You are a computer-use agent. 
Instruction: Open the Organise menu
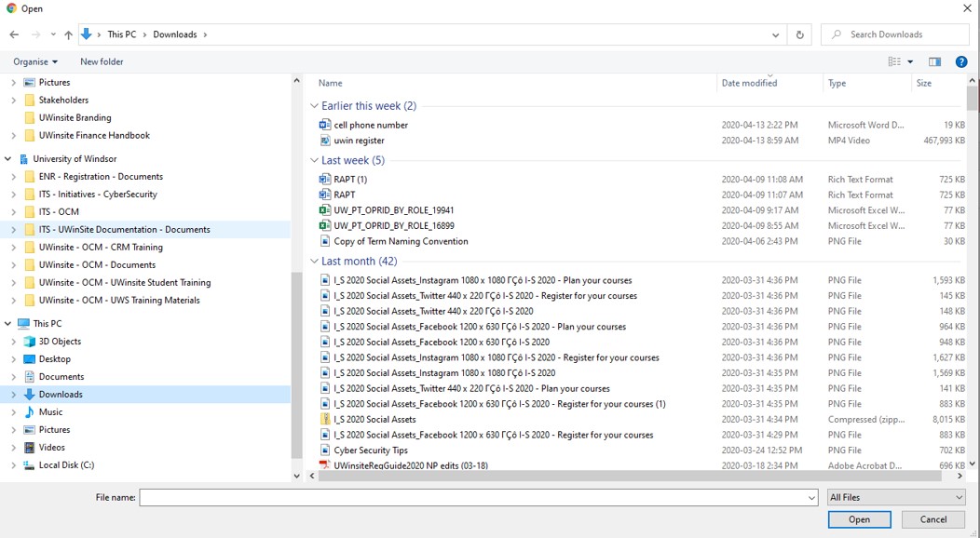tap(35, 61)
